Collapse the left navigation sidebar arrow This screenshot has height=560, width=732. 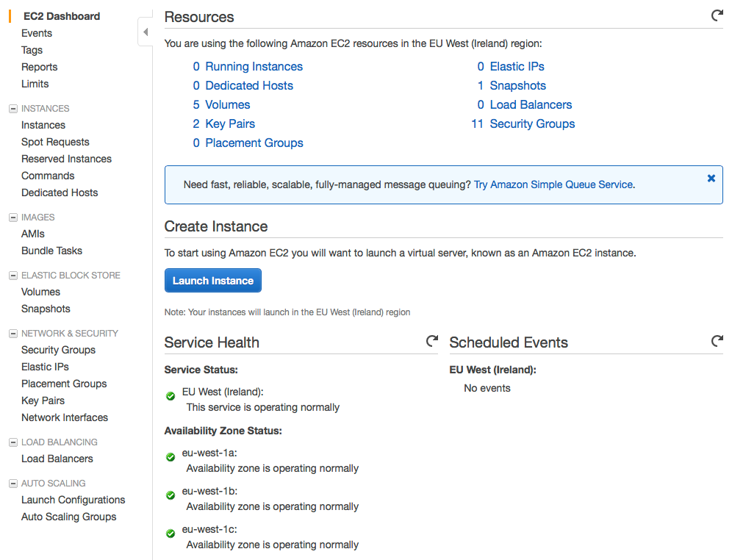pos(146,32)
